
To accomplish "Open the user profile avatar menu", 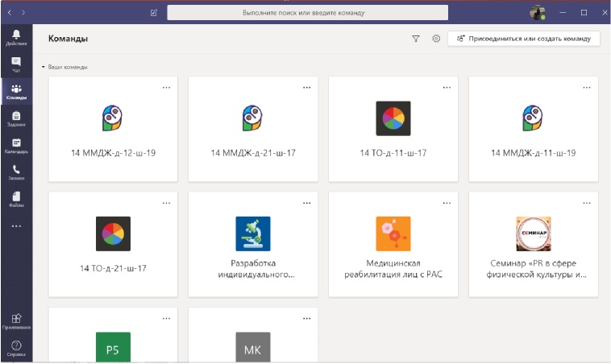I will 537,13.
